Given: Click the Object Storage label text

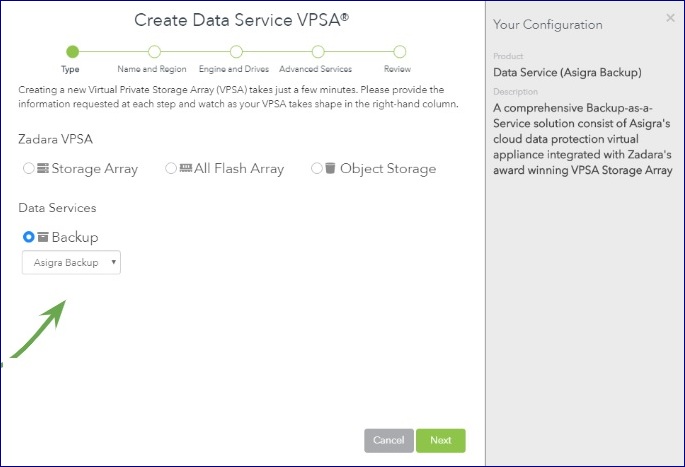Looking at the screenshot, I should [388, 169].
